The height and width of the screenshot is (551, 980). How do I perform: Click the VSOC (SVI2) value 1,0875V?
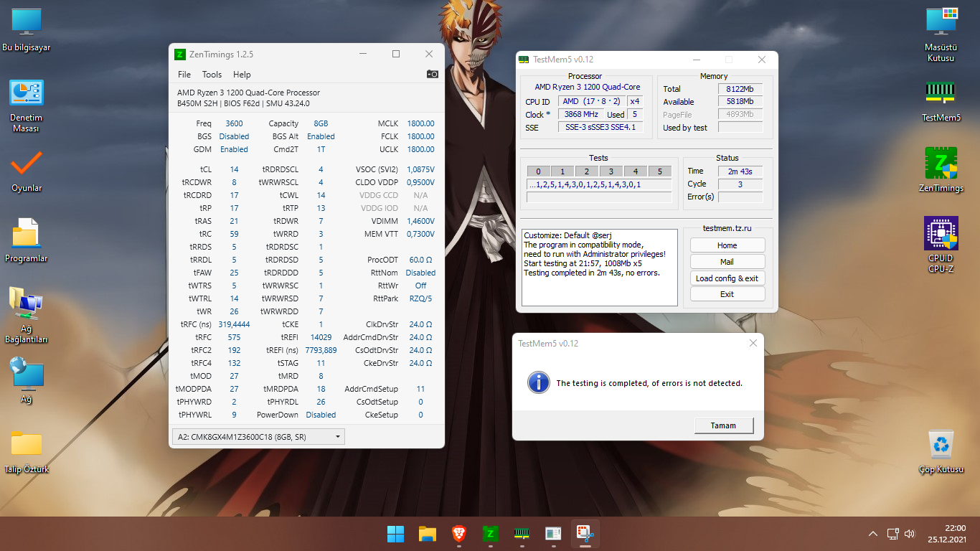[x=420, y=169]
